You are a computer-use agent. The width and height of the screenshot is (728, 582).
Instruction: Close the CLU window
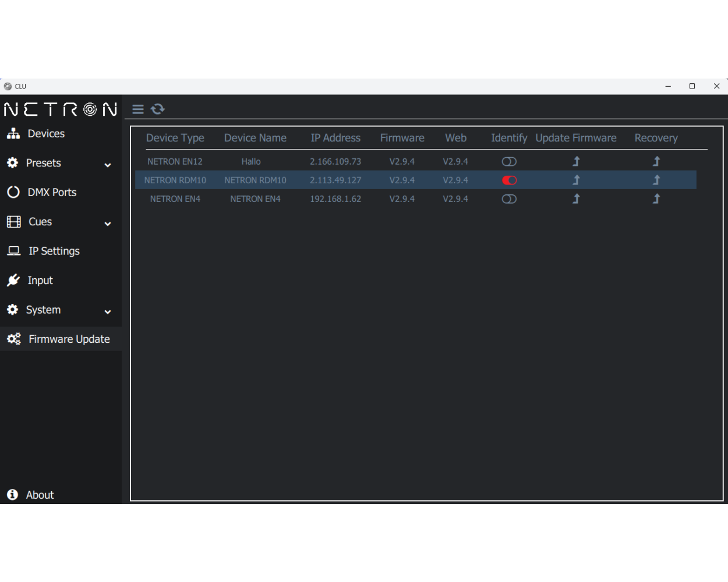point(716,86)
